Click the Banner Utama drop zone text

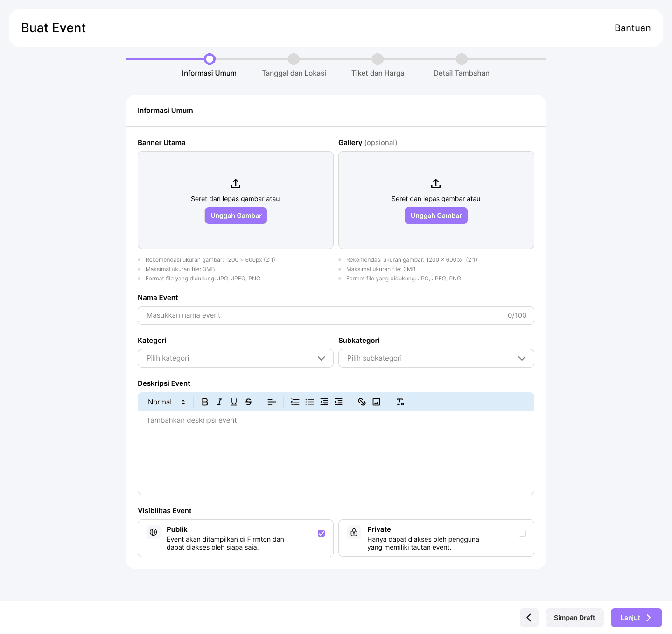(235, 199)
